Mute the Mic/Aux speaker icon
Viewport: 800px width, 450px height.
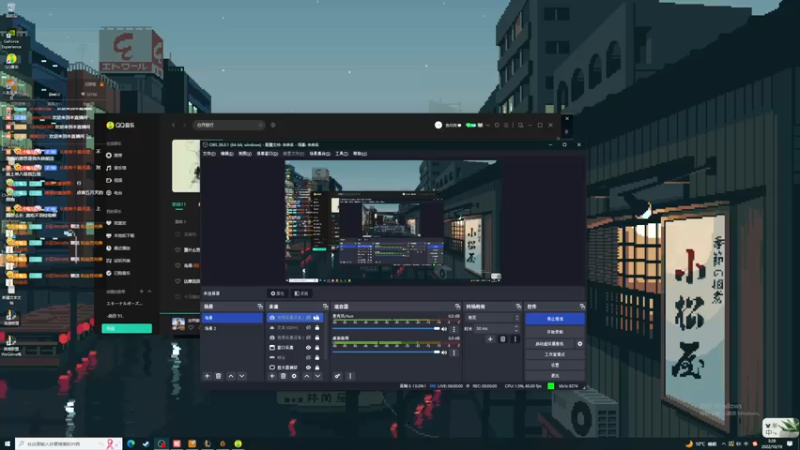click(444, 329)
